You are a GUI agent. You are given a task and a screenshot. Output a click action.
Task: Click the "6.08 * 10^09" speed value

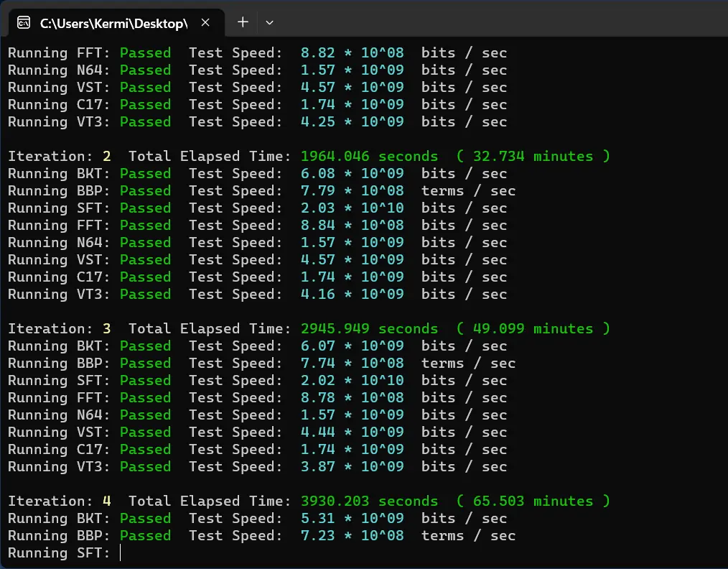coord(352,173)
